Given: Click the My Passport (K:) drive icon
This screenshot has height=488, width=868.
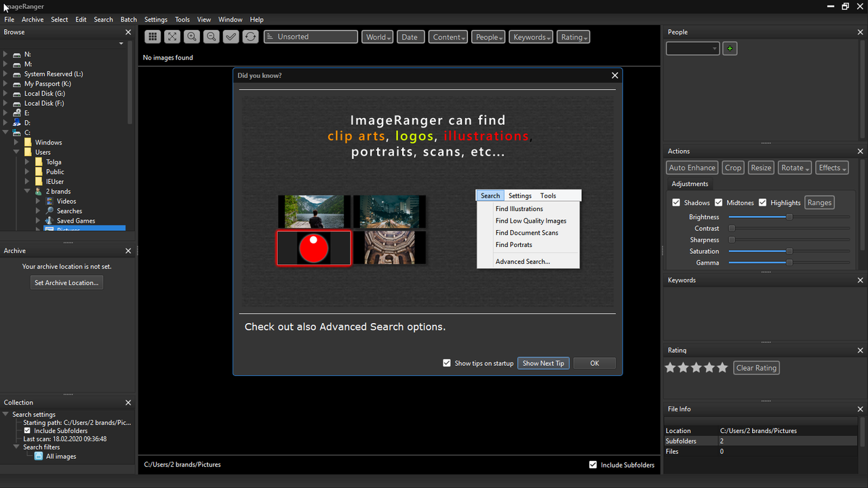Looking at the screenshot, I should (17, 83).
